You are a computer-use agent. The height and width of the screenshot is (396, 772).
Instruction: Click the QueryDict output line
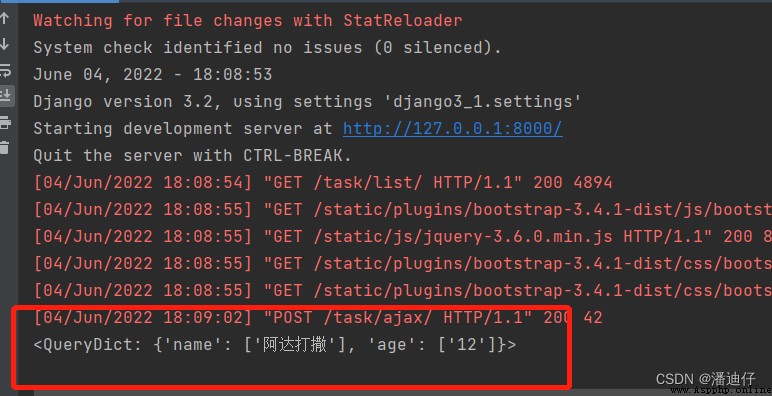tap(275, 344)
